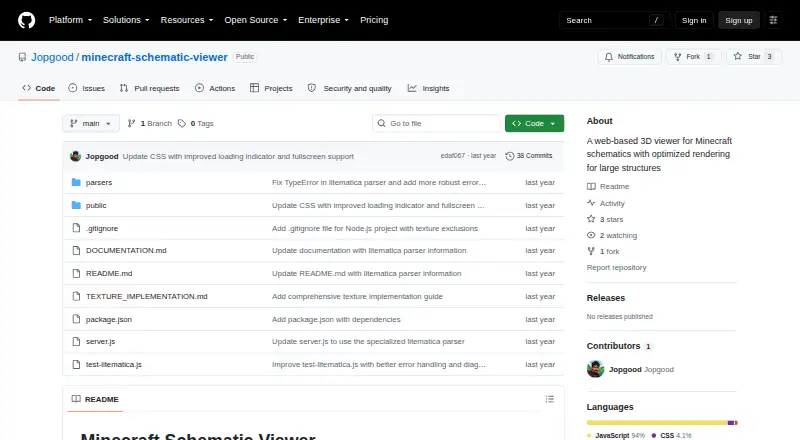Expand the Open Source menu
Screen dimensions: 800x440
[x=256, y=20]
